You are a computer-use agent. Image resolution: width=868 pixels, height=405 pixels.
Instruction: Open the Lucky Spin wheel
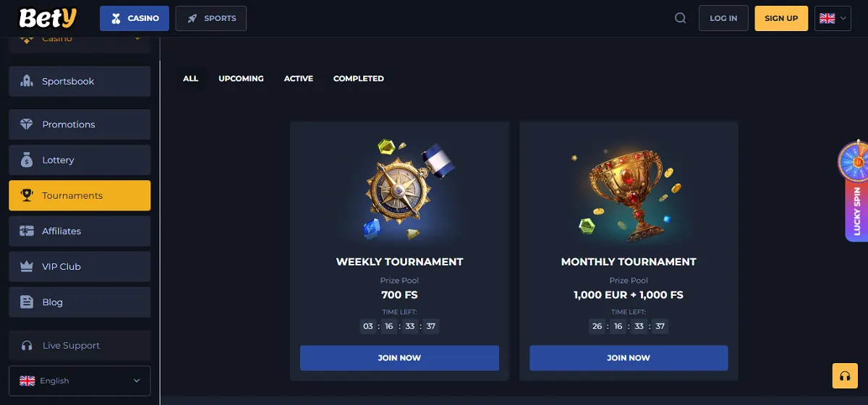[x=855, y=191]
